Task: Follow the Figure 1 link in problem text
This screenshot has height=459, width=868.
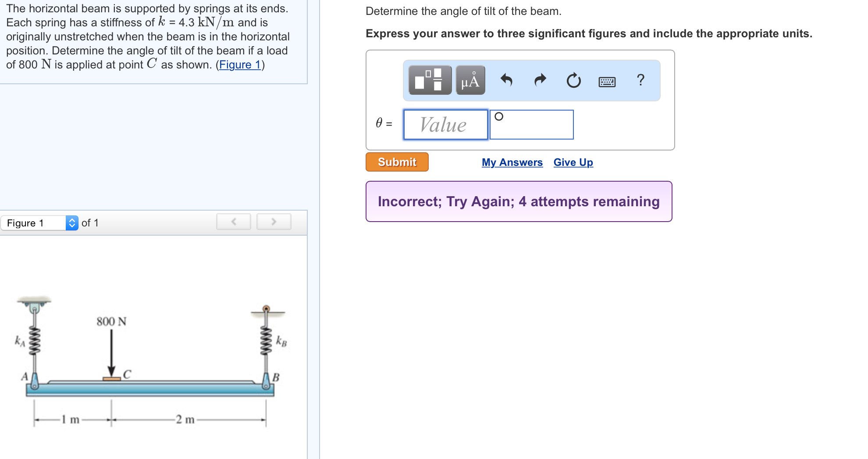Action: [x=240, y=65]
